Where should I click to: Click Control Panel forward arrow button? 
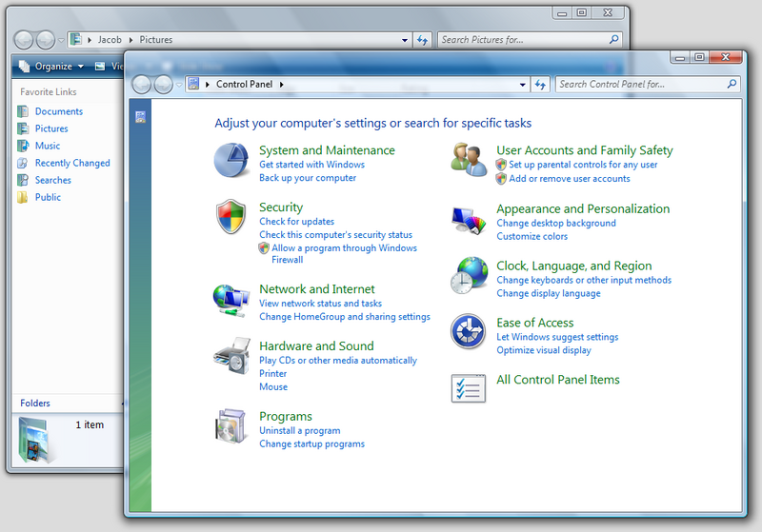[x=163, y=85]
